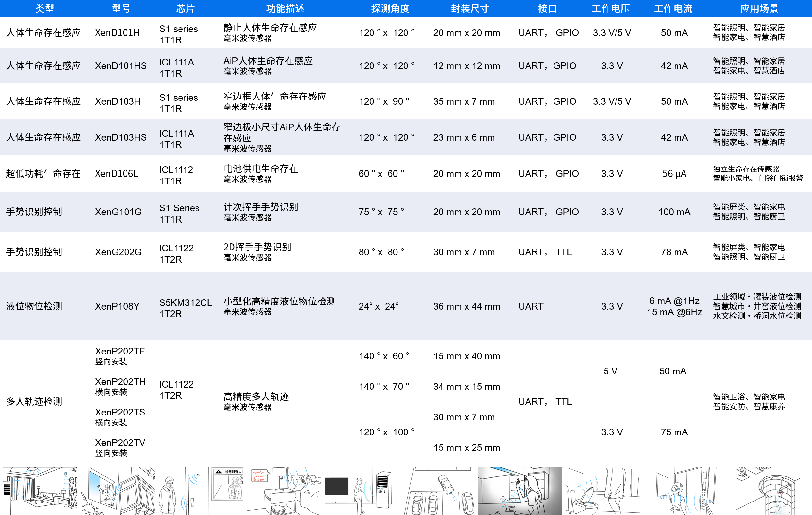Click the burglar climbing window illustration

point(118,491)
